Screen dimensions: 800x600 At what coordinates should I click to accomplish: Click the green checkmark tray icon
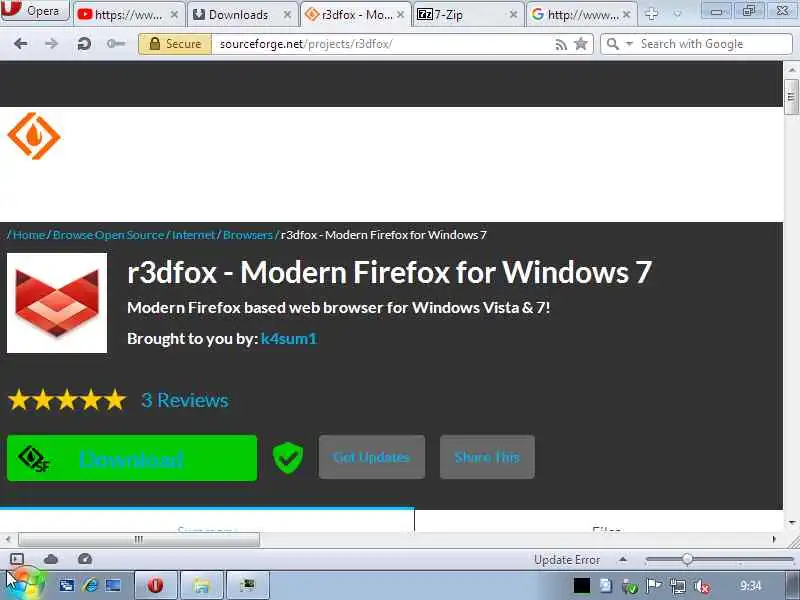click(x=630, y=586)
